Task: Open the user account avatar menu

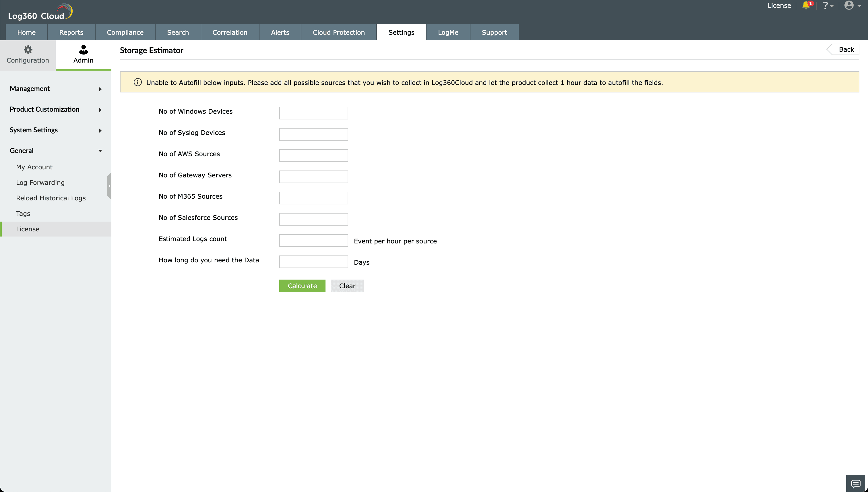Action: [x=850, y=5]
